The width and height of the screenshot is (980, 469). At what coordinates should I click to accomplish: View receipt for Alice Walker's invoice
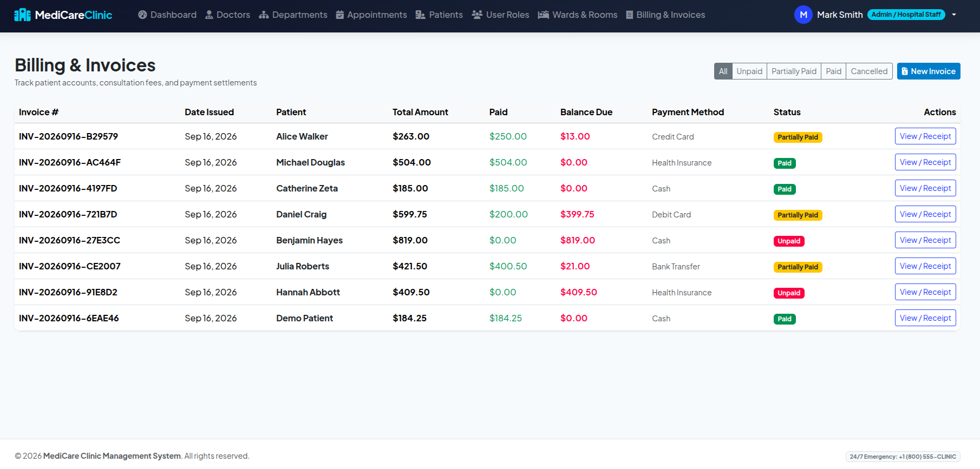[925, 136]
